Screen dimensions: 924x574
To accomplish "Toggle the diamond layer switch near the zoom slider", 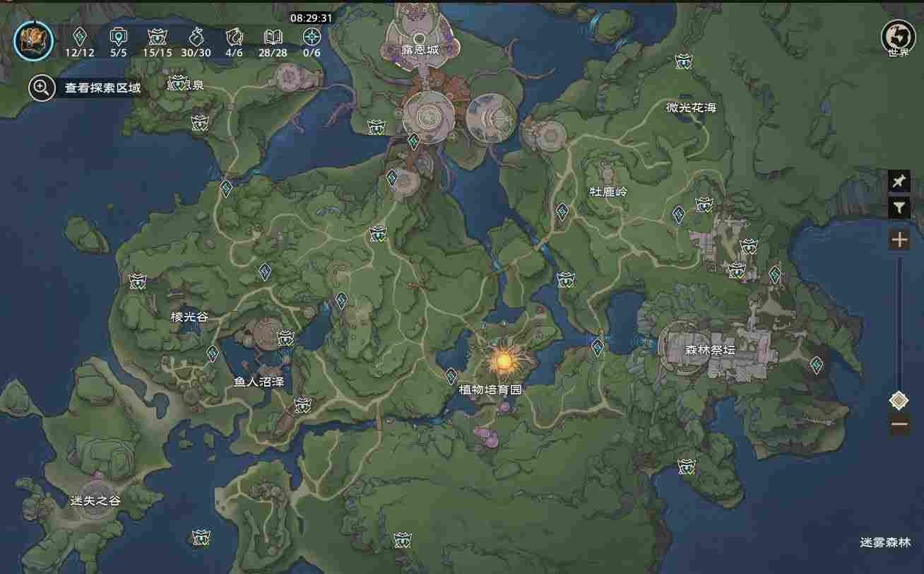I will click(x=899, y=398).
